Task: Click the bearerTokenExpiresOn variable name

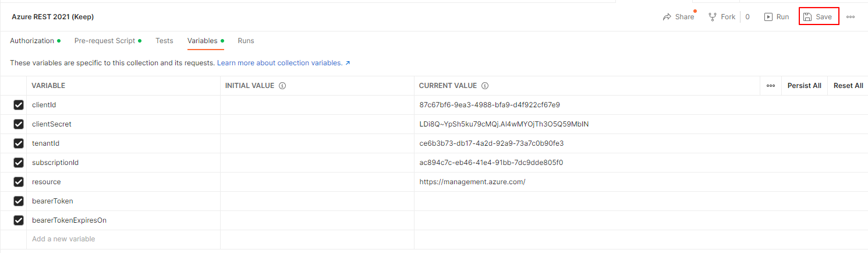Action: click(69, 220)
